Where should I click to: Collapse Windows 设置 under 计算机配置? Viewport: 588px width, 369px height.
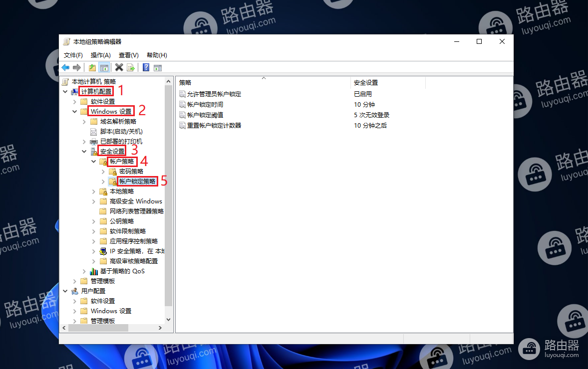pyautogui.click(x=75, y=112)
